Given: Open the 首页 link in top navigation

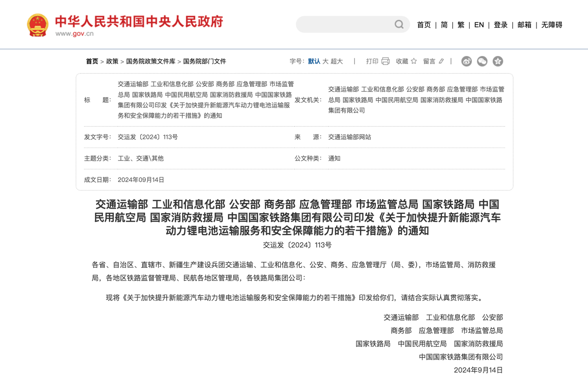Looking at the screenshot, I should [424, 25].
